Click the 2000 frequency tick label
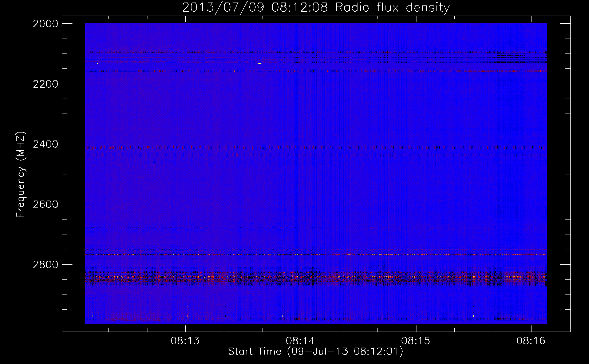Image resolution: width=589 pixels, height=364 pixels. point(46,24)
